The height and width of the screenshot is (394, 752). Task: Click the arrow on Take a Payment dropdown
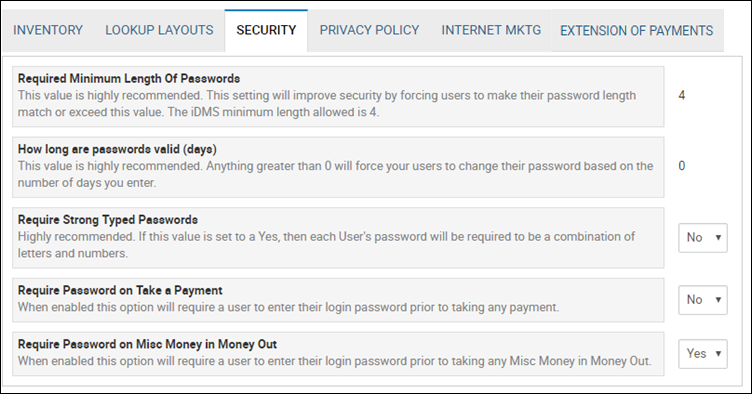coord(718,300)
